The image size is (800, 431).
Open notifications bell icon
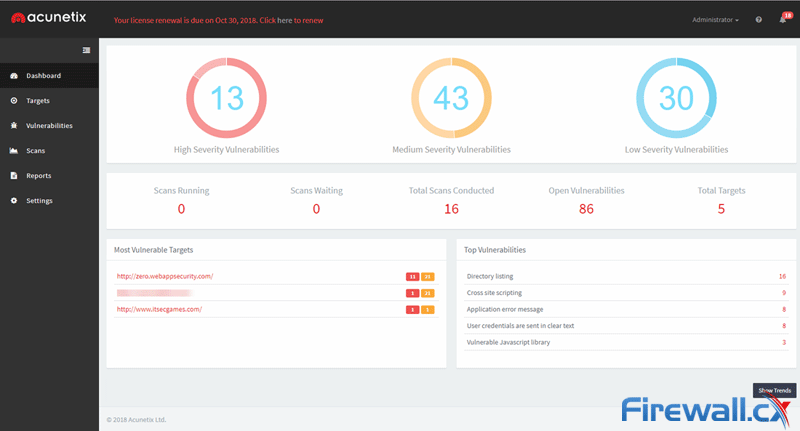coord(783,20)
